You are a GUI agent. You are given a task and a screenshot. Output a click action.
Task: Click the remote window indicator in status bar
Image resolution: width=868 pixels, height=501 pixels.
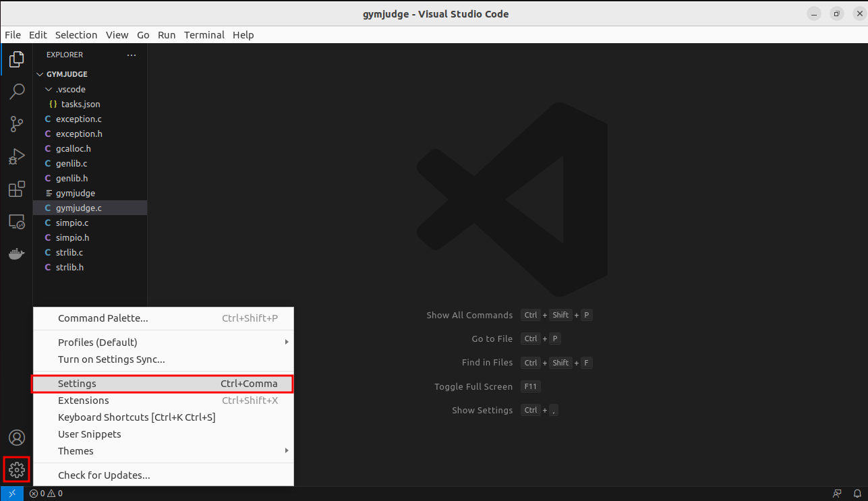click(x=11, y=494)
